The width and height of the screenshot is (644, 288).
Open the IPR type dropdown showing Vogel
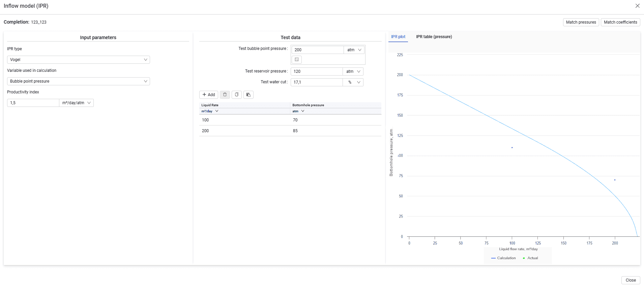pos(79,60)
